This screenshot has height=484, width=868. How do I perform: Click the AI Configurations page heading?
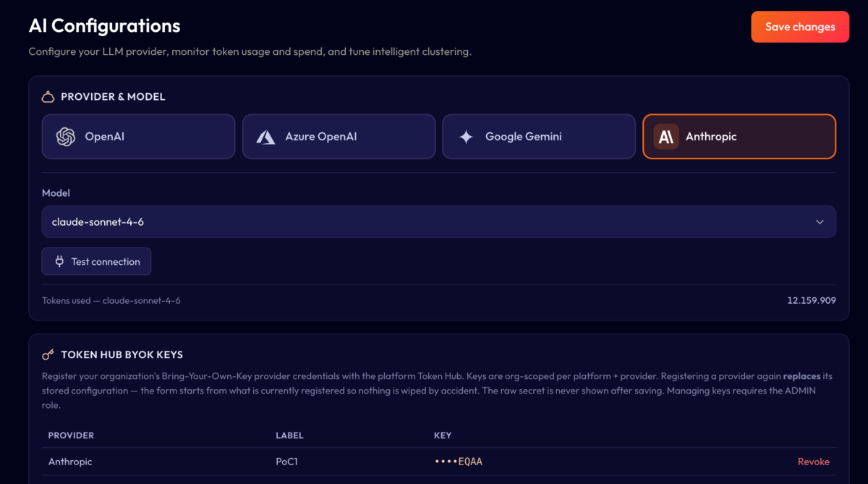(x=104, y=26)
